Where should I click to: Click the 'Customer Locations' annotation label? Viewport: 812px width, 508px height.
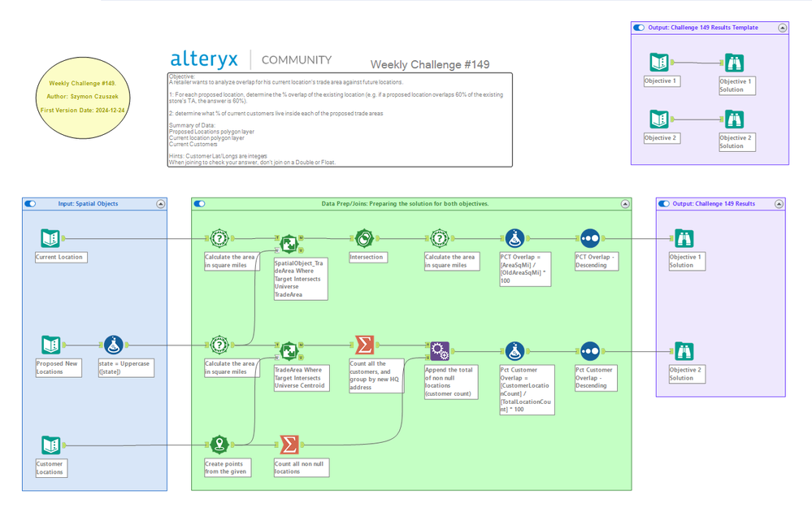(x=51, y=468)
